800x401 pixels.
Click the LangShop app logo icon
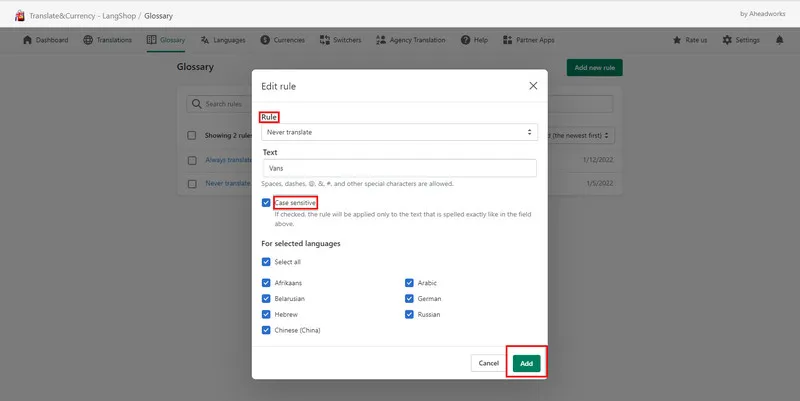tap(19, 15)
